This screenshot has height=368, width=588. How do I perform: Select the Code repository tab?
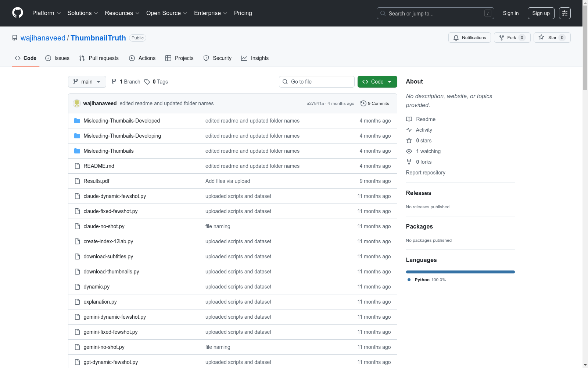pyautogui.click(x=26, y=58)
